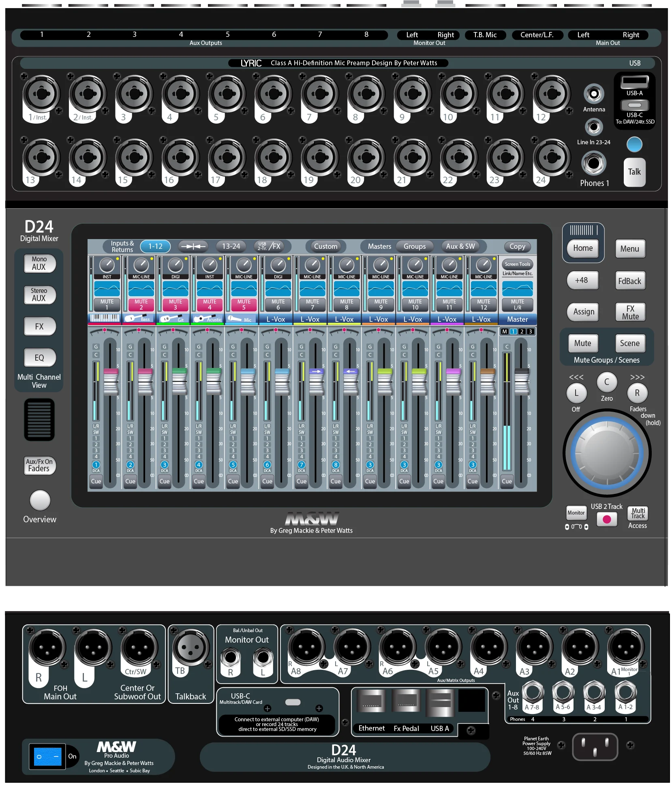Tap the keyboard instrument icon on channel 1

pos(105,318)
